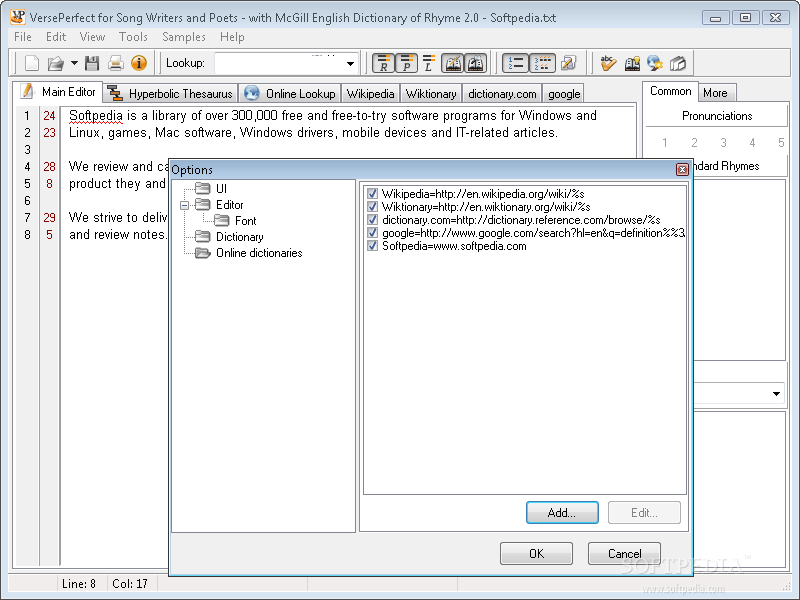Click inside the Lookup text field
The height and width of the screenshot is (600, 800).
point(279,63)
